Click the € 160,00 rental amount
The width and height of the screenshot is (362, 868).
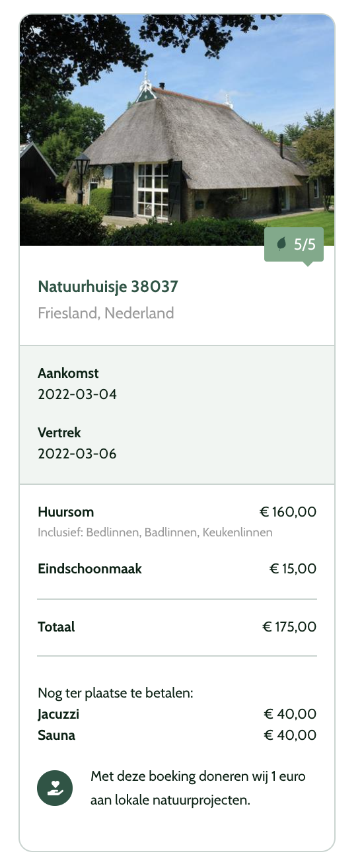pos(288,512)
